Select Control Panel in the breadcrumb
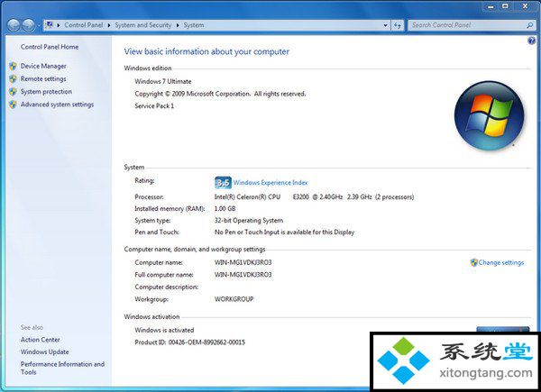The height and width of the screenshot is (392, 541). pos(84,25)
